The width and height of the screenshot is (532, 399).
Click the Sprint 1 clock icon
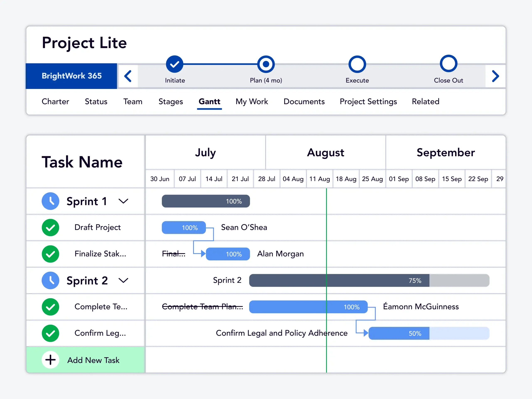50,201
